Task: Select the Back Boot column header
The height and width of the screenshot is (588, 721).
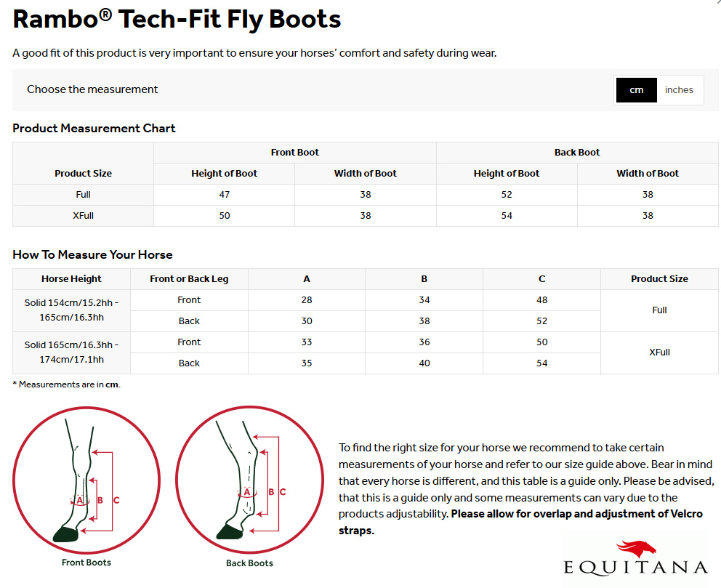Action: point(577,153)
